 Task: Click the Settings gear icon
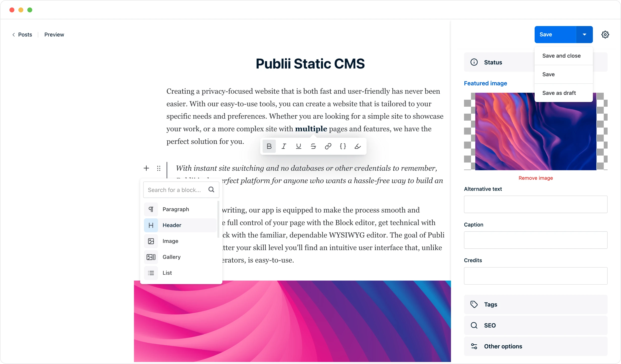pyautogui.click(x=605, y=34)
